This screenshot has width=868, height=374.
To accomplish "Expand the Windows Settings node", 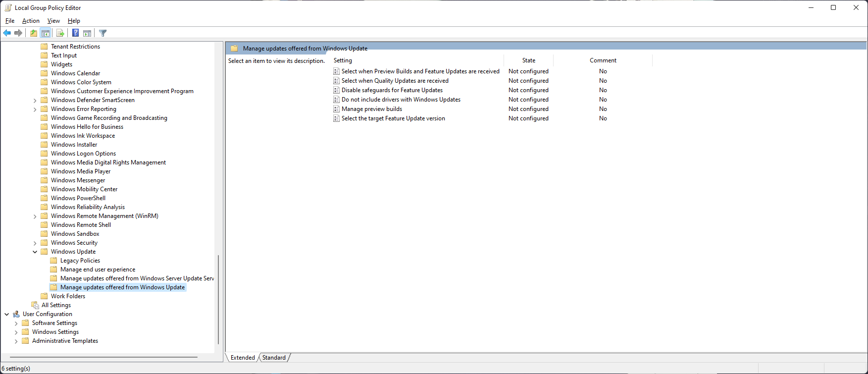I will [x=16, y=332].
